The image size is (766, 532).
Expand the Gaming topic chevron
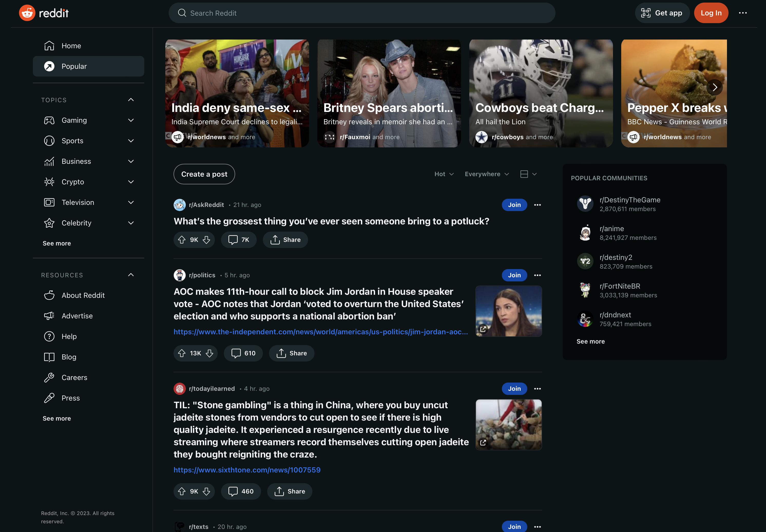pyautogui.click(x=131, y=120)
